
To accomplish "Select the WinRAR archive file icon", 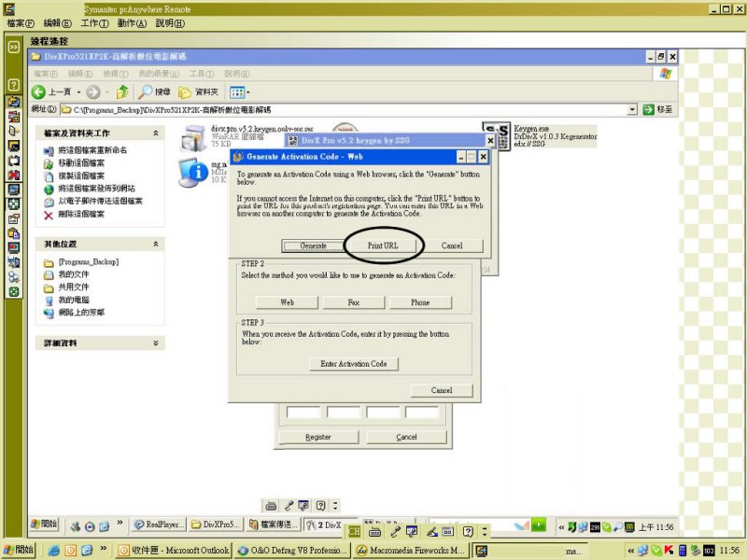I will [193, 138].
